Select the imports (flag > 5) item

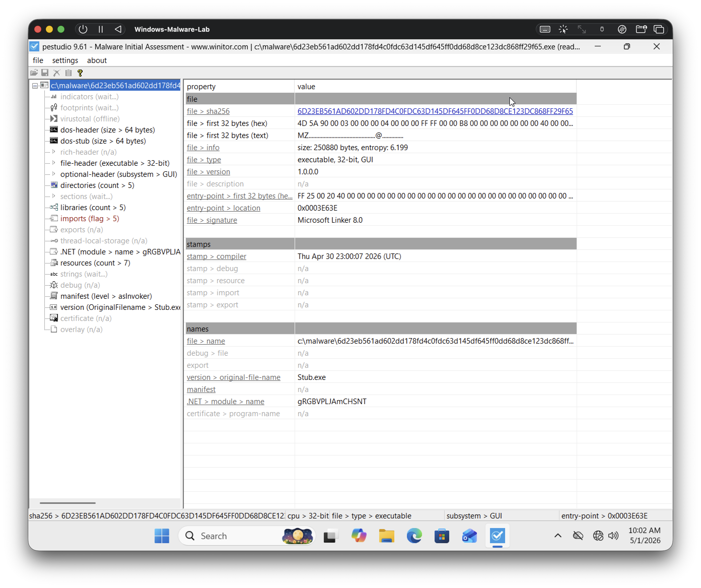pyautogui.click(x=90, y=218)
